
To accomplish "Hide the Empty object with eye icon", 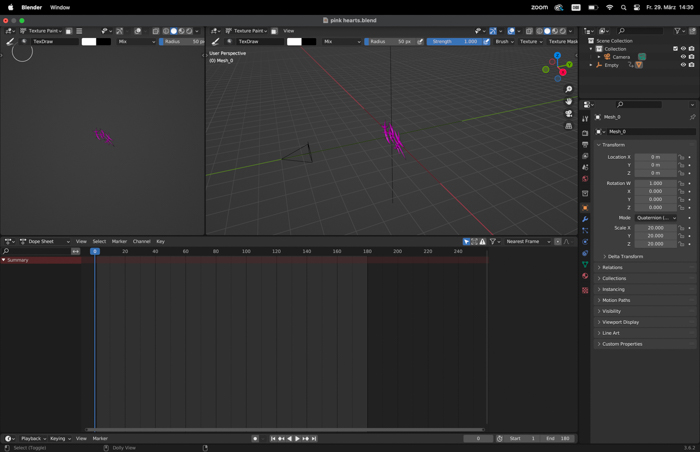I will tap(683, 65).
